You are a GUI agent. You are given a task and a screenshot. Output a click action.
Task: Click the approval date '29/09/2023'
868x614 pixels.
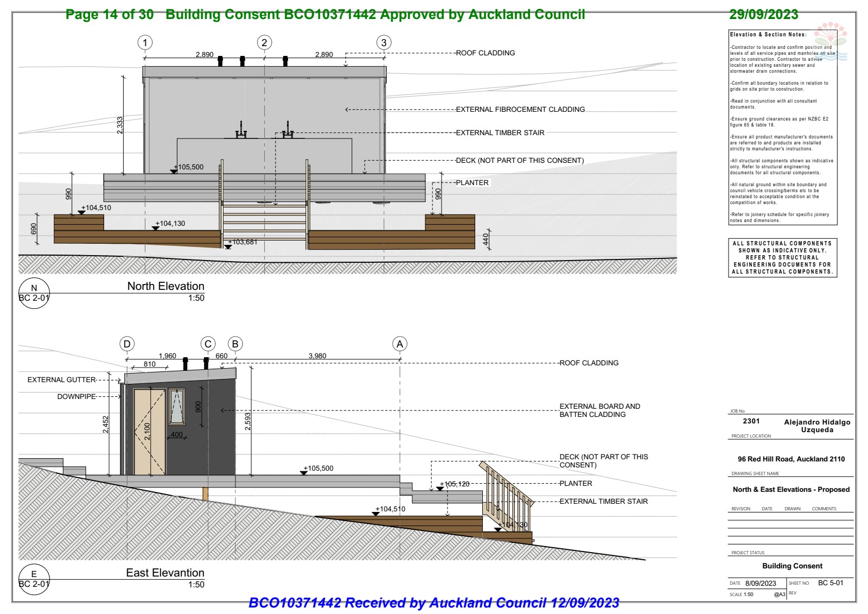pyautogui.click(x=763, y=15)
